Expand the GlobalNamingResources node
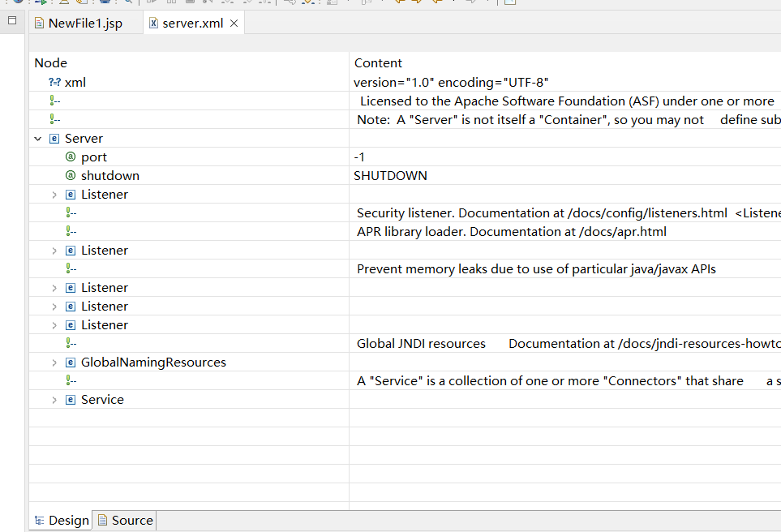The width and height of the screenshot is (781, 532). click(x=54, y=363)
